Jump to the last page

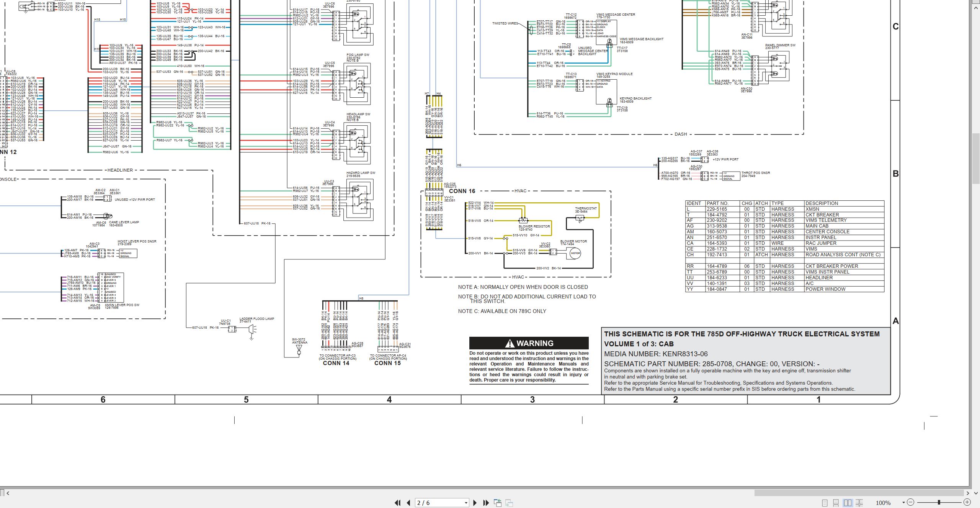(486, 503)
